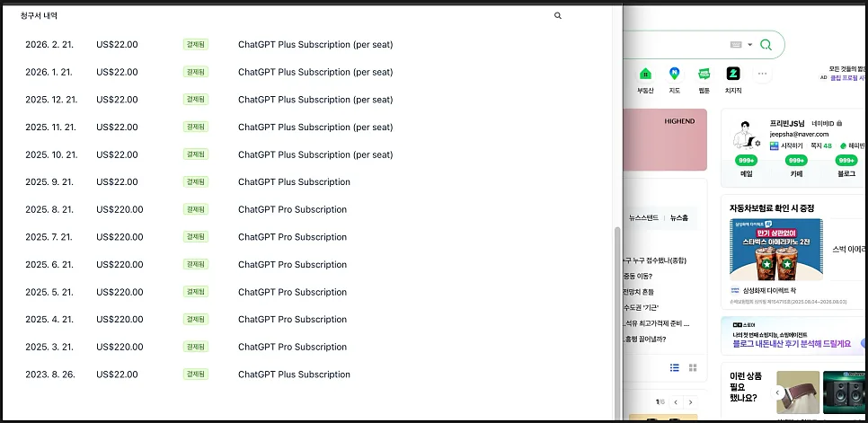Viewport: 868px width, 423px height.
Task: Switch to the 뉴스홈 tab
Action: pyautogui.click(x=679, y=218)
